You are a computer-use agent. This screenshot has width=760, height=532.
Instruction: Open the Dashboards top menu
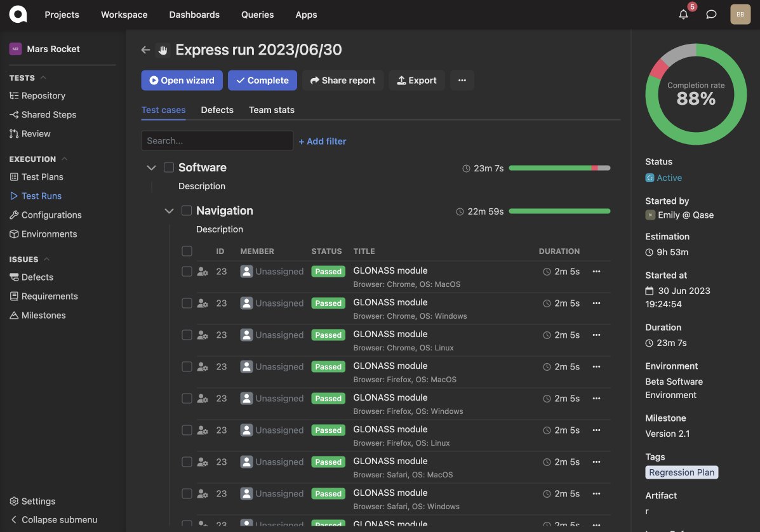click(194, 15)
